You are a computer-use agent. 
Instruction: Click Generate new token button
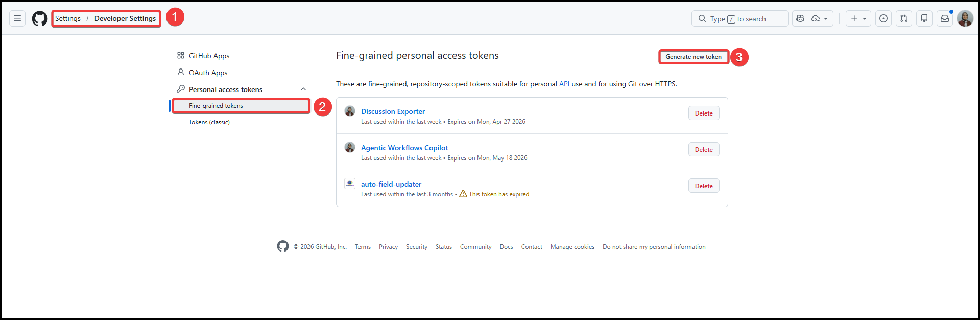693,57
